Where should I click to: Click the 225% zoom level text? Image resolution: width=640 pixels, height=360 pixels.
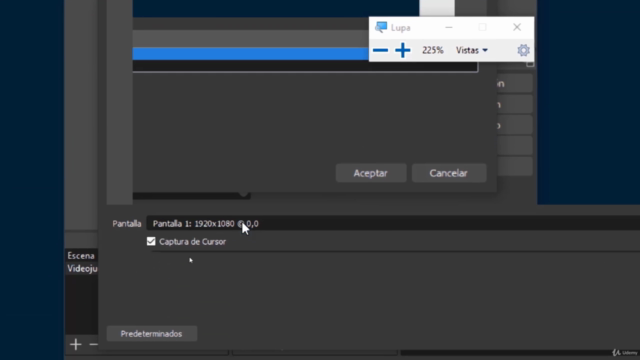(x=433, y=50)
